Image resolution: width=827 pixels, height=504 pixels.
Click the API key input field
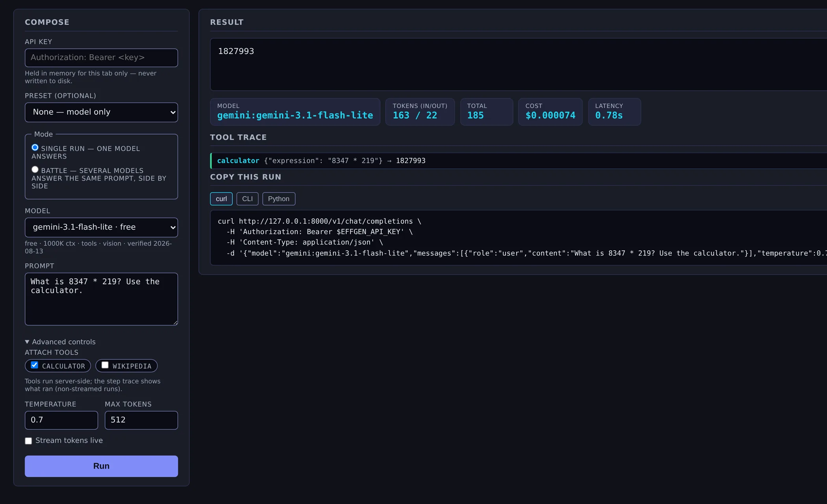coord(101,58)
